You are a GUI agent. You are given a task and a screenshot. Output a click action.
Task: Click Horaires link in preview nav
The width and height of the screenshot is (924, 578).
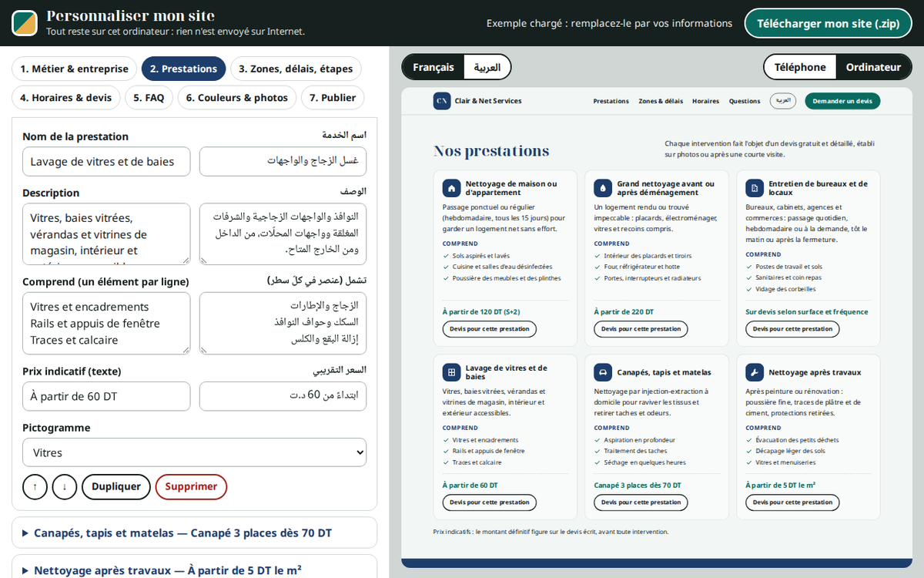tap(705, 101)
